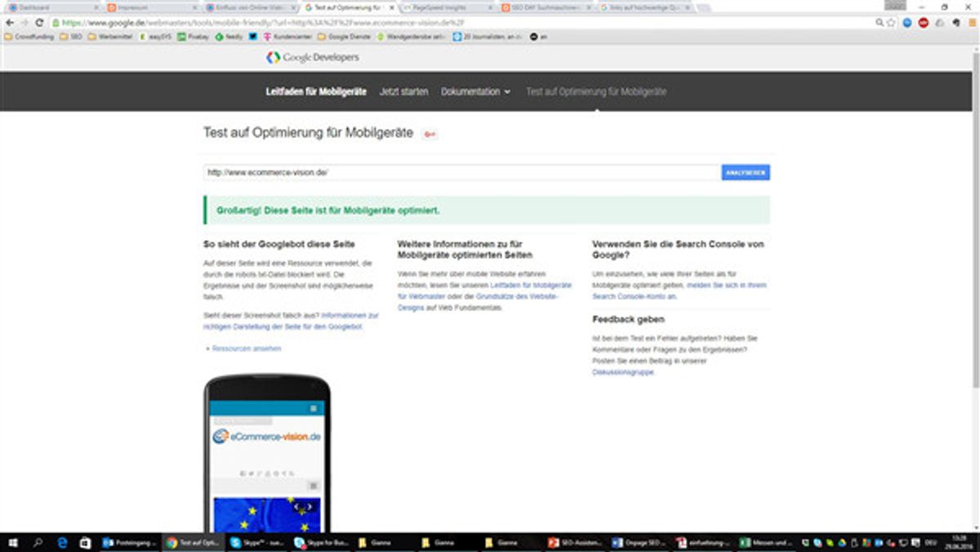Open the SEO bookmark folder
980x552 pixels.
coord(71,37)
